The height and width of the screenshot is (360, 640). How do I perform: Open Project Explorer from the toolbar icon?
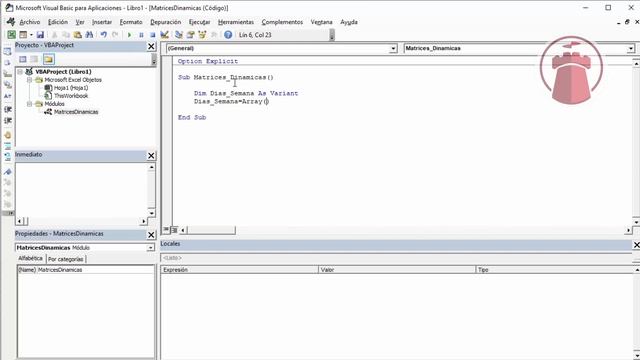[179, 35]
